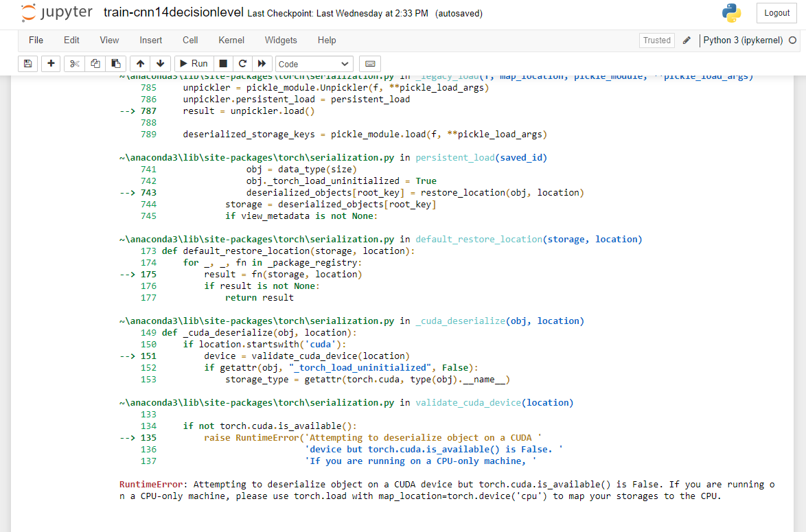Screen dimensions: 806x532
Task: Run the selected cell
Action: click(193, 63)
